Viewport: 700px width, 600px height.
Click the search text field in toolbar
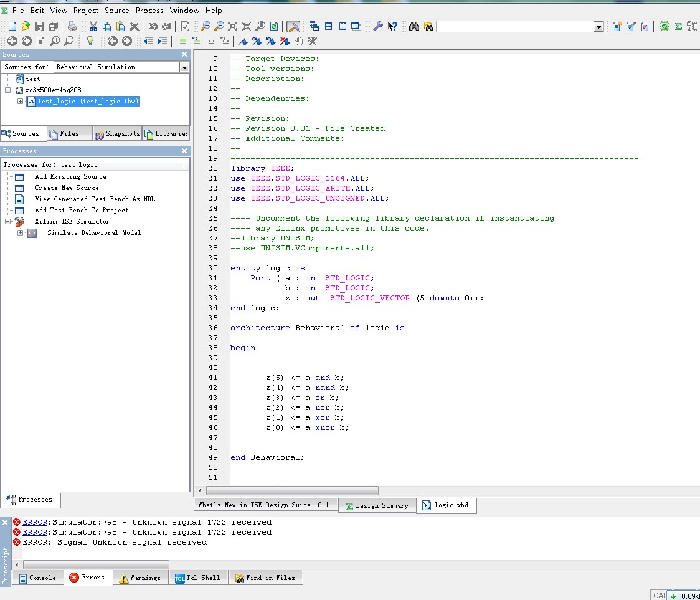click(514, 26)
